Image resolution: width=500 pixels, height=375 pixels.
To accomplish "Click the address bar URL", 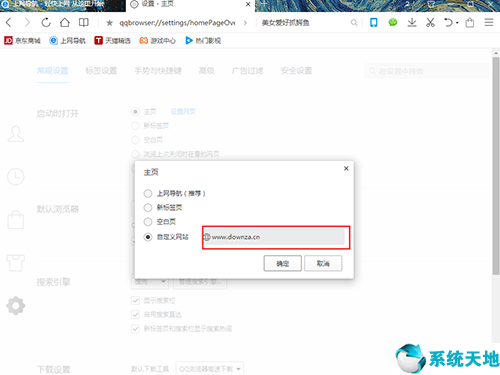I will coord(177,23).
